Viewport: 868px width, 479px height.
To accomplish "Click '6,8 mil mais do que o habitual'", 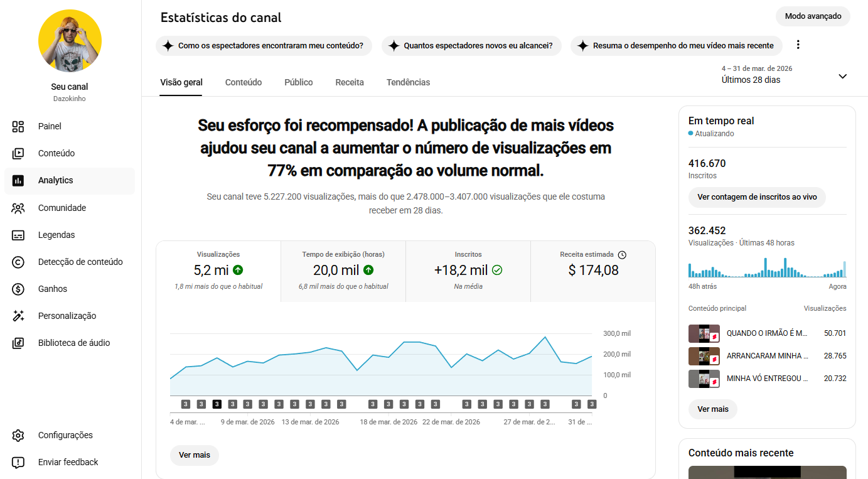I will (343, 286).
